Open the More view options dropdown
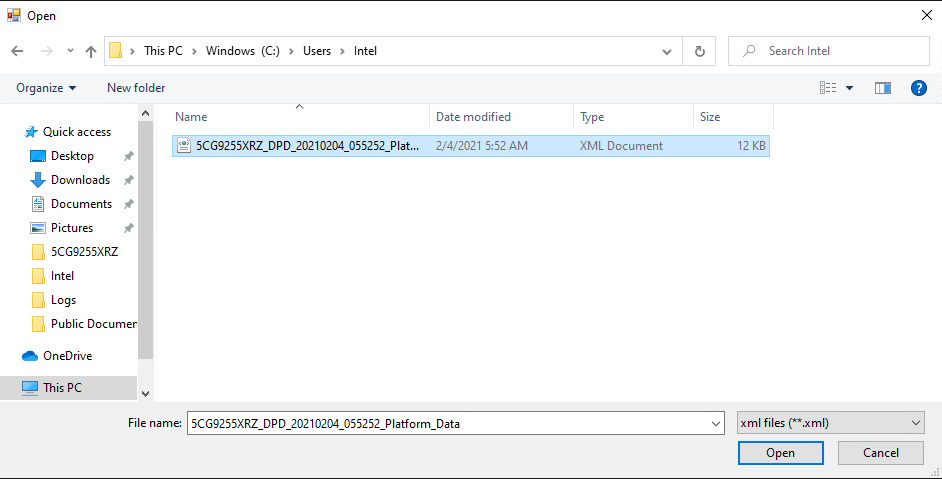Viewport: 942px width, 479px height. coord(849,88)
